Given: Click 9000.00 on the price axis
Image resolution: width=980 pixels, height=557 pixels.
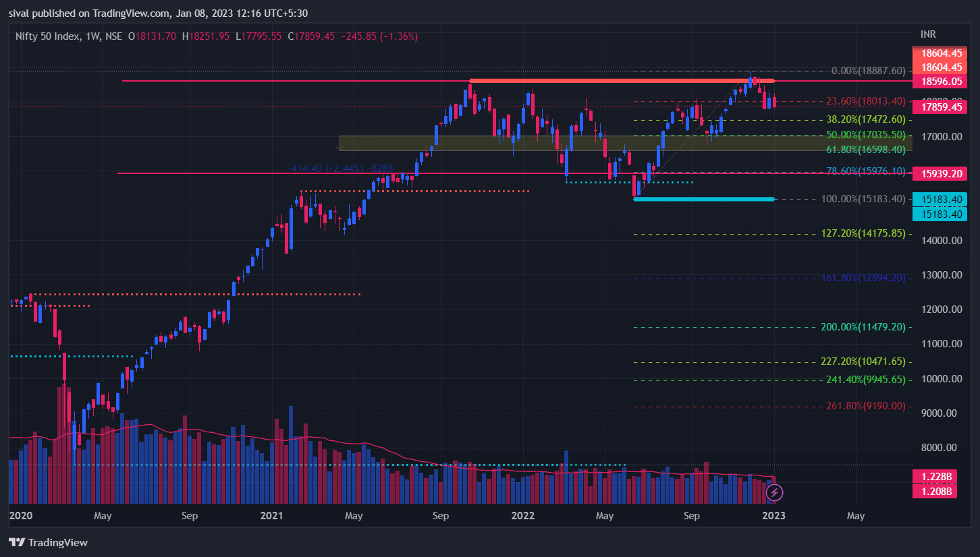Looking at the screenshot, I should 939,413.
